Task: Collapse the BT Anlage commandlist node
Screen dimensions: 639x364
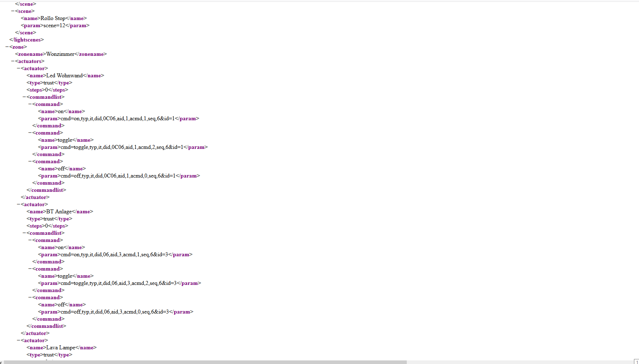Action: click(24, 233)
